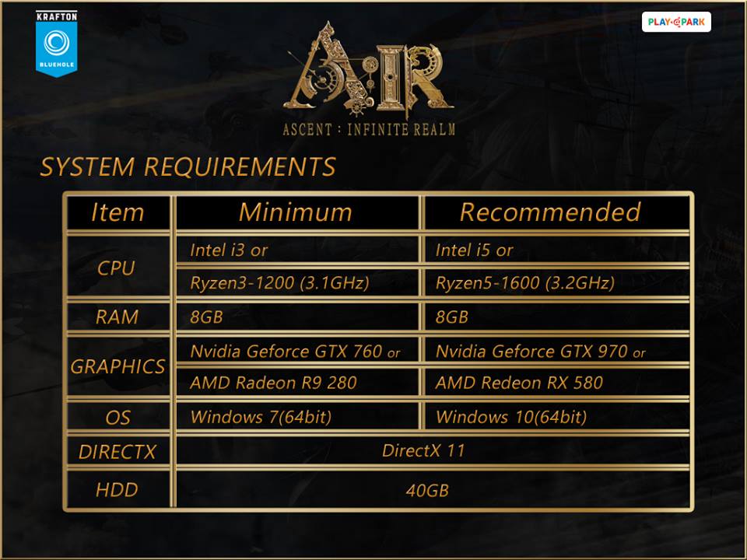Click the 'Item' column header
Viewport: 747px width, 560px height.
point(117,212)
